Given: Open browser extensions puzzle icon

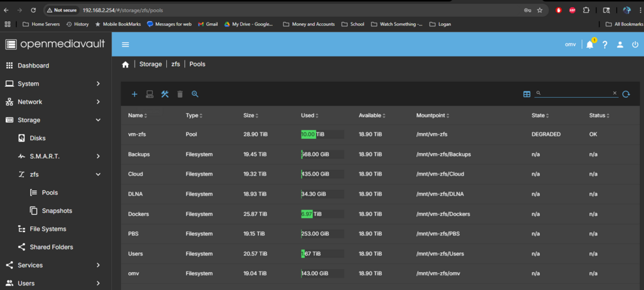Looking at the screenshot, I should [586, 10].
